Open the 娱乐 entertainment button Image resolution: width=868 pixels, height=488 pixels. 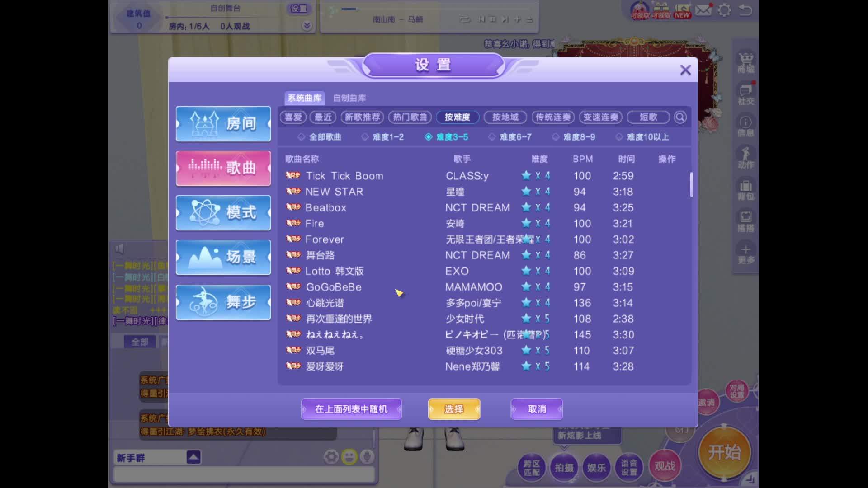click(596, 468)
